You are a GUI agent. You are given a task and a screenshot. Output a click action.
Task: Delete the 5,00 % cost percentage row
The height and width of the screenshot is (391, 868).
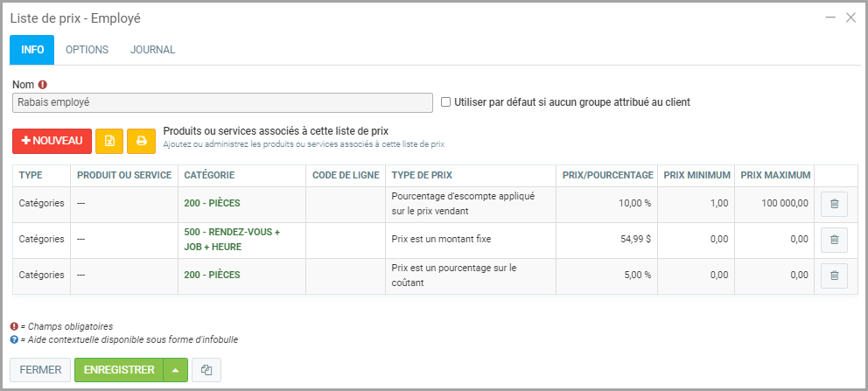coord(834,276)
